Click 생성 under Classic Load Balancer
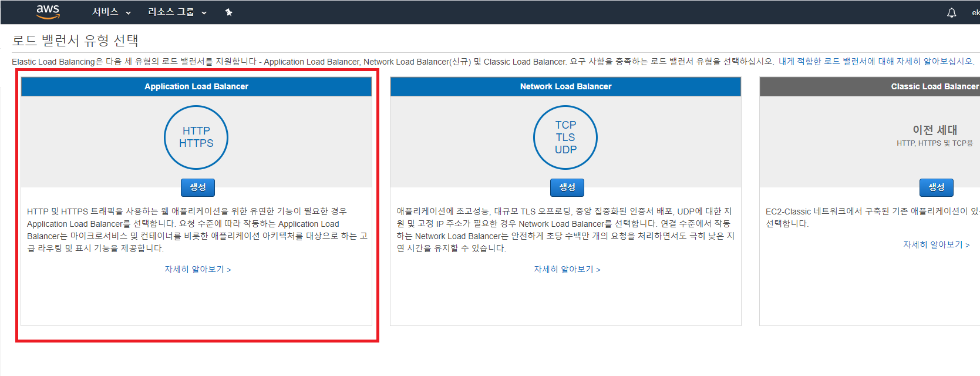This screenshot has width=980, height=376. click(937, 187)
